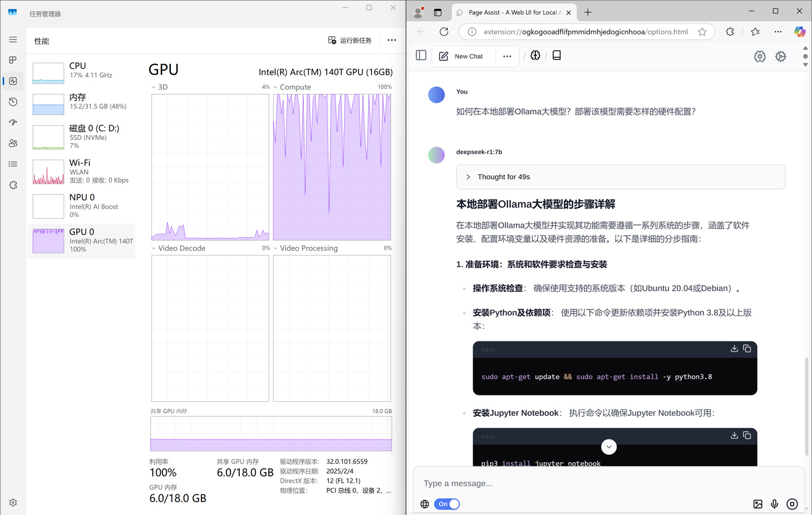Download the apt-get code snippet
The height and width of the screenshot is (515, 812).
(x=734, y=349)
